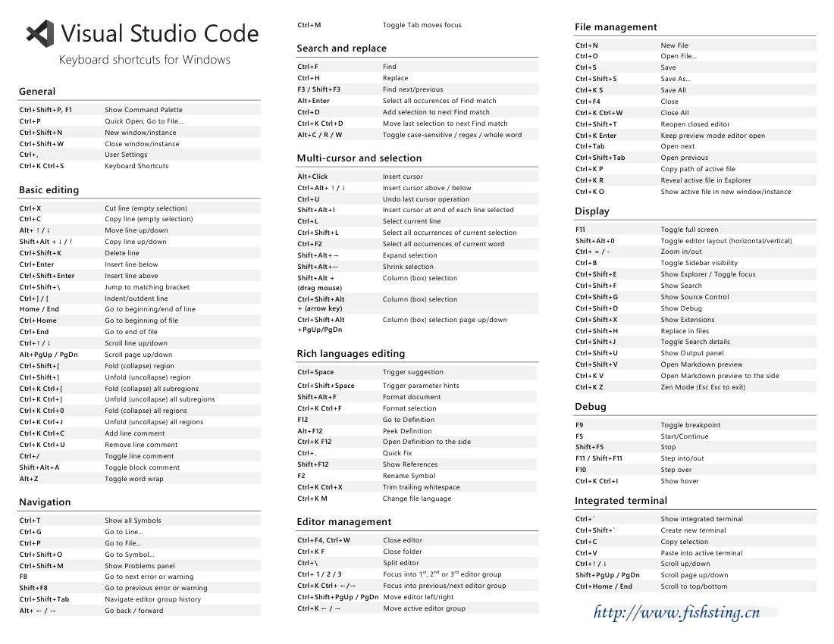834x644 pixels.
Task: Click the Visual Studio Code logo icon
Action: pyautogui.click(x=40, y=33)
